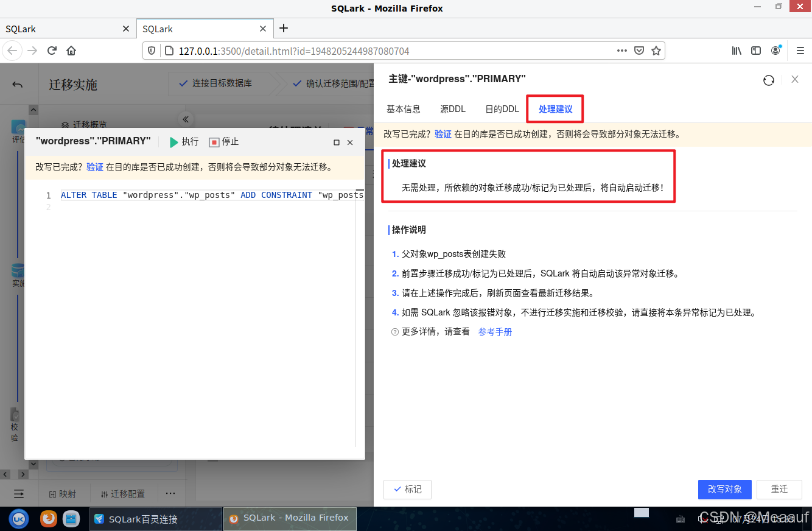812x531 pixels.
Task: Reload the page with Firefox refresh icon
Action: pos(52,51)
